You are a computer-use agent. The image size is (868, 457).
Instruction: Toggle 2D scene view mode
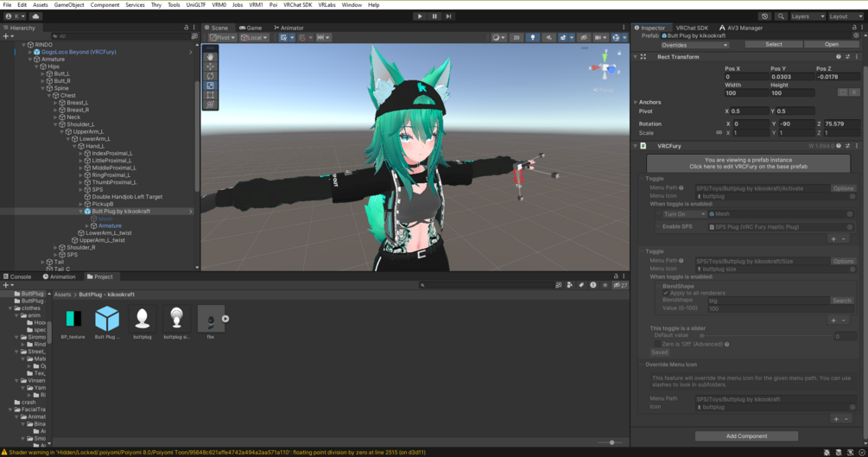pyautogui.click(x=516, y=38)
